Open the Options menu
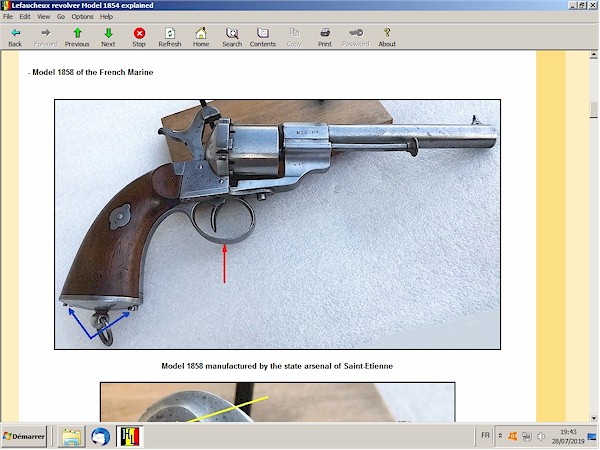Image resolution: width=600 pixels, height=450 pixels. pos(82,16)
